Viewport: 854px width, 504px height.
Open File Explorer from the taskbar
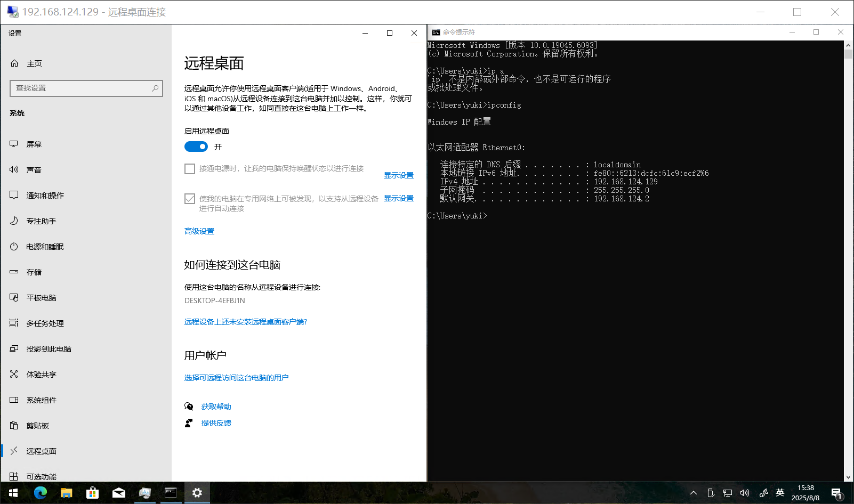click(x=66, y=493)
